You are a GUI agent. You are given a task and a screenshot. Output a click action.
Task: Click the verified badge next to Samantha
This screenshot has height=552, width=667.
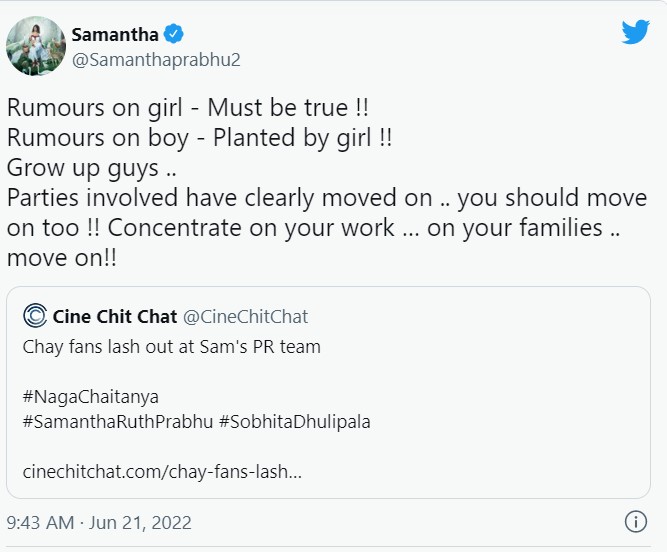pos(173,34)
